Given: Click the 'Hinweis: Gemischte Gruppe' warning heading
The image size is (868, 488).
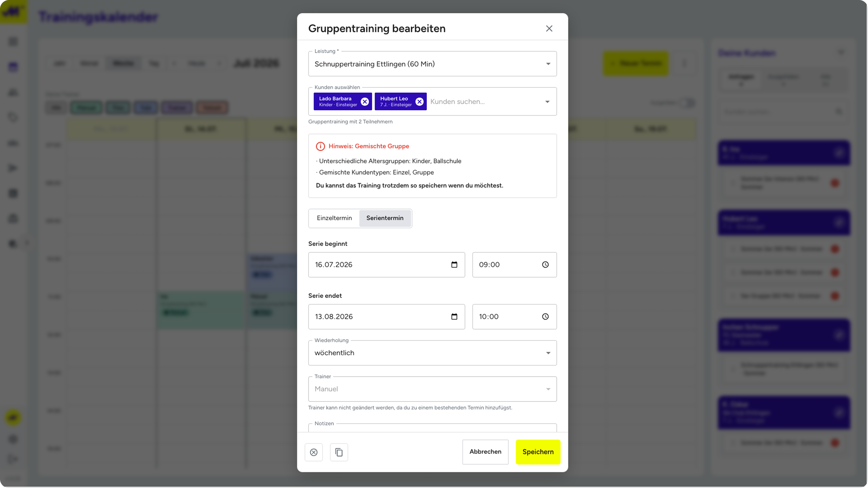Looking at the screenshot, I should (369, 146).
